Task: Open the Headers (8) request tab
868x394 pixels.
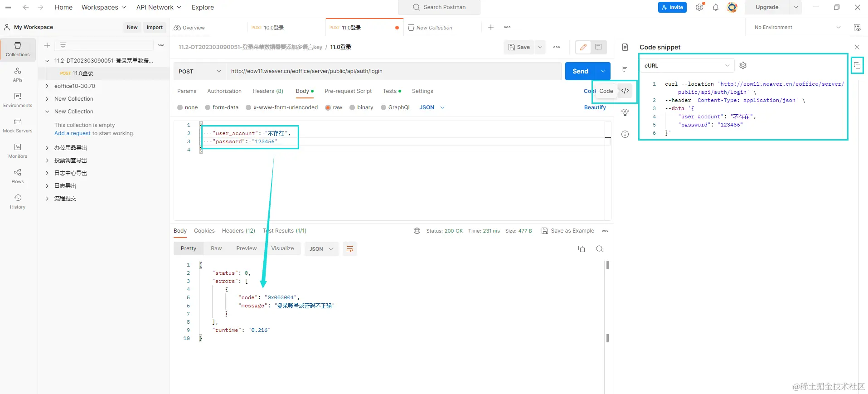Action: pyautogui.click(x=268, y=91)
